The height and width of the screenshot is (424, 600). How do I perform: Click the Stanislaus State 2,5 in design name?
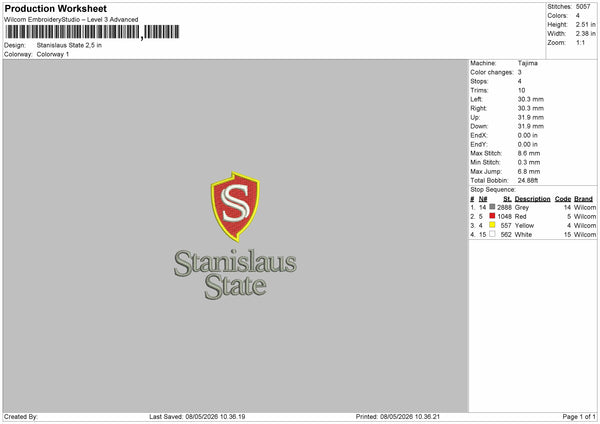point(69,45)
